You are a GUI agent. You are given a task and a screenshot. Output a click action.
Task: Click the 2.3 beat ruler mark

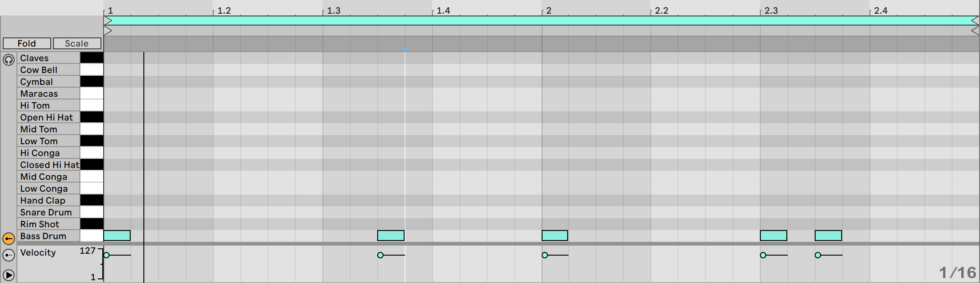pyautogui.click(x=771, y=10)
